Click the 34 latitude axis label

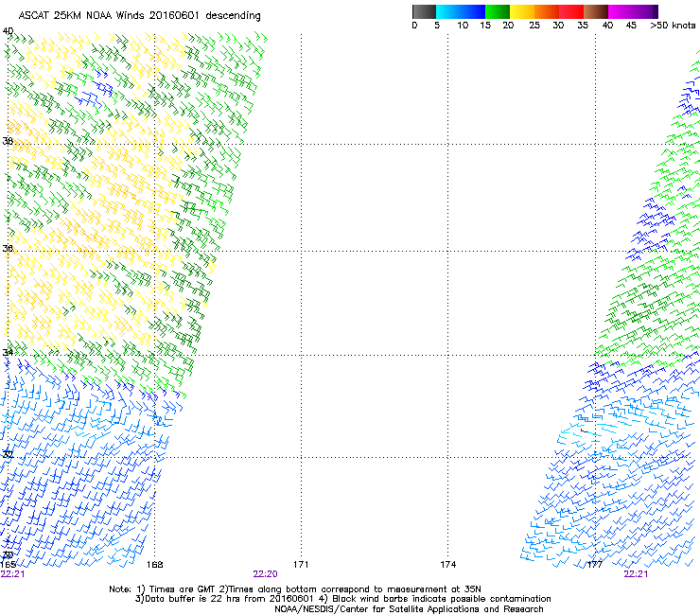pyautogui.click(x=8, y=352)
